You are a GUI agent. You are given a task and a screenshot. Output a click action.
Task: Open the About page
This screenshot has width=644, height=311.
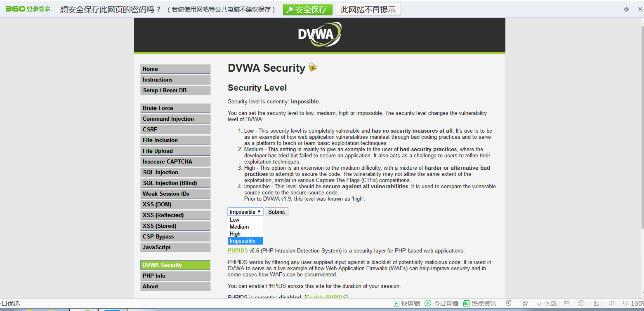[x=175, y=286]
